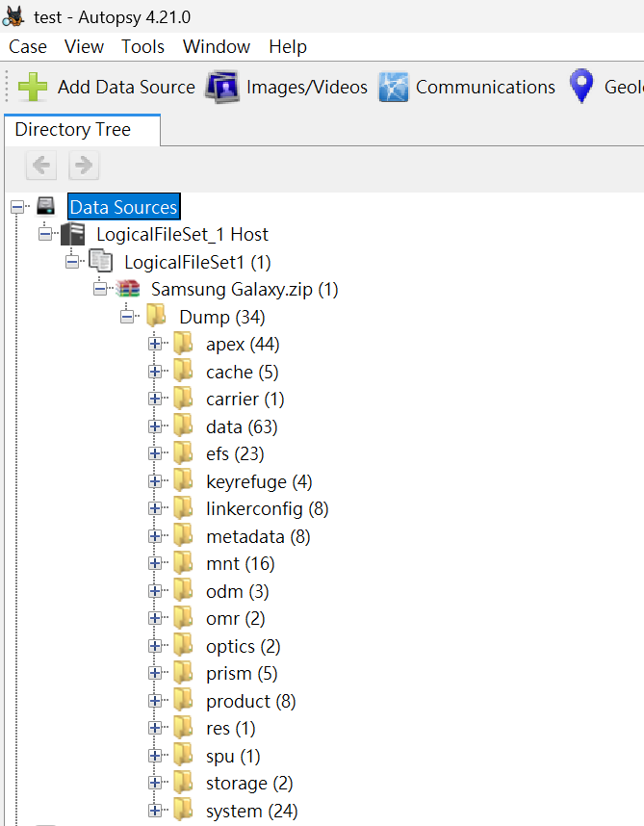
Task: Click the Images/Videos label
Action: point(307,87)
